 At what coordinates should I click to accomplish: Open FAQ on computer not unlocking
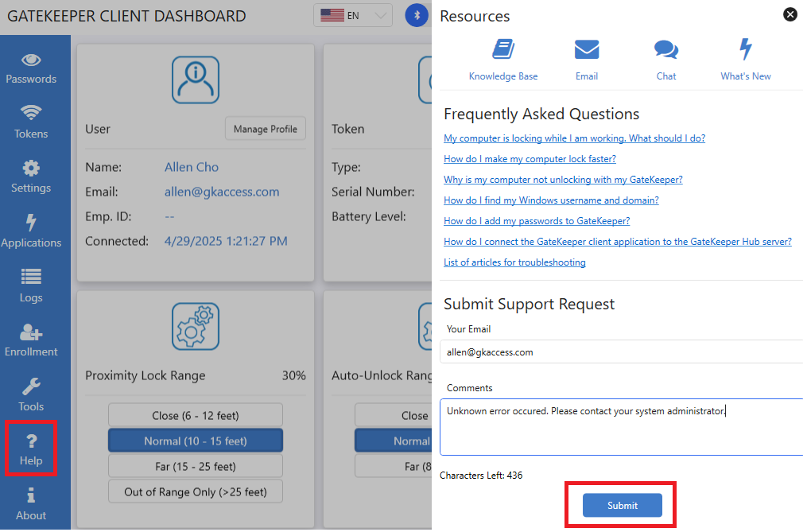[563, 179]
